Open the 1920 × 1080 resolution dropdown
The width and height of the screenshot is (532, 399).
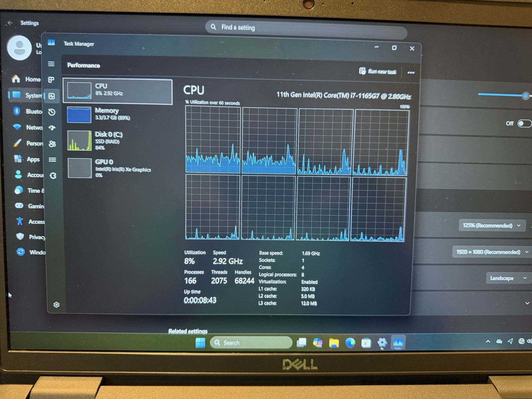pyautogui.click(x=492, y=252)
